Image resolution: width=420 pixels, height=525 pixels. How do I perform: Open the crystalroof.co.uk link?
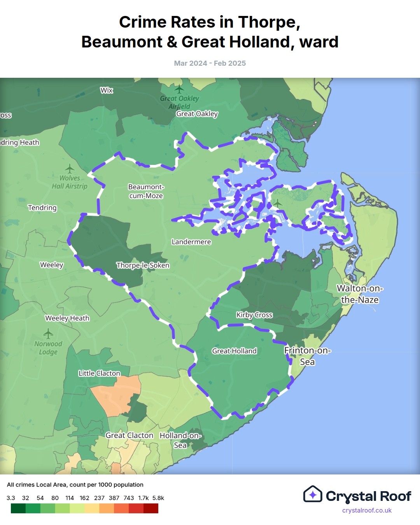[x=367, y=510]
